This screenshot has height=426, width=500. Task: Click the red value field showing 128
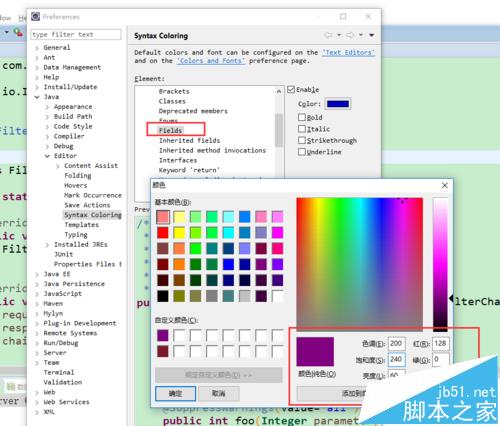pos(441,344)
